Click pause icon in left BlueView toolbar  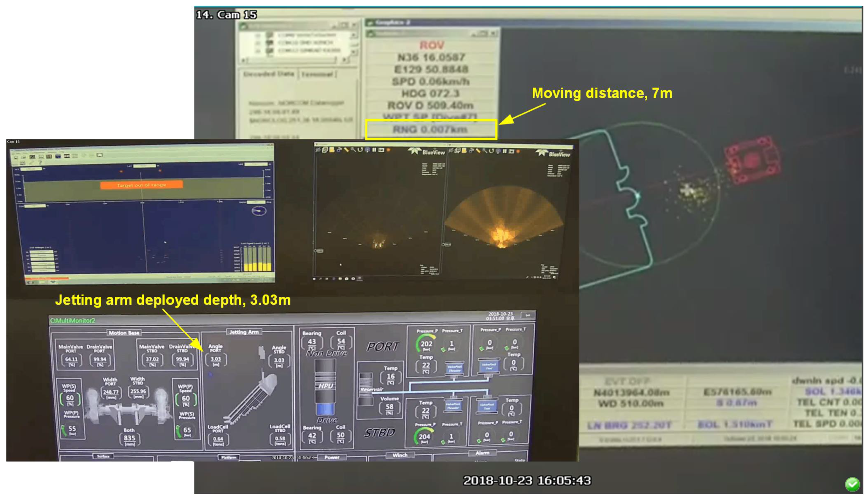(374, 150)
